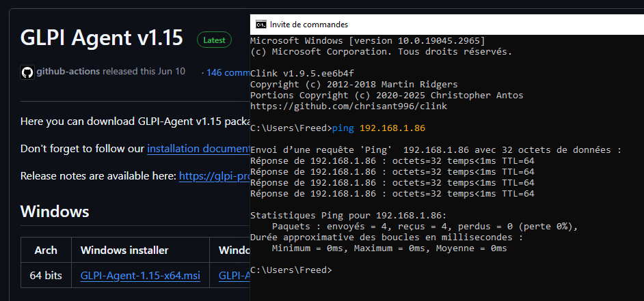Click the Invite de commandes title bar
Viewport: 644px width, 301px height.
410,25
